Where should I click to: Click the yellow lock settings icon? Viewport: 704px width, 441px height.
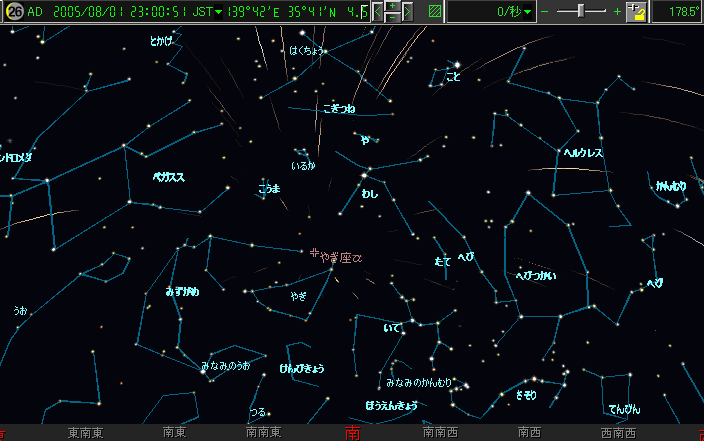[x=635, y=12]
